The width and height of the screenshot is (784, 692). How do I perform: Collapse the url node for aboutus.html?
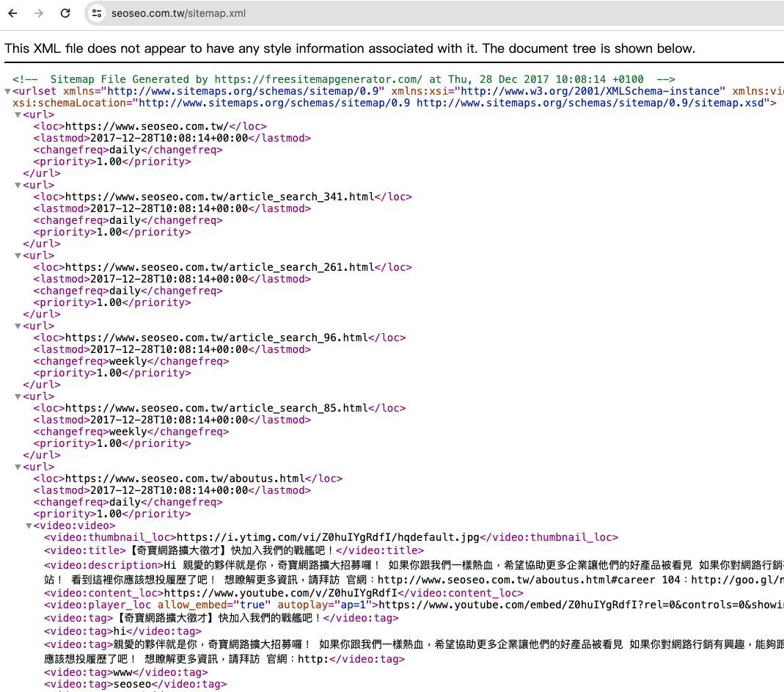18,468
